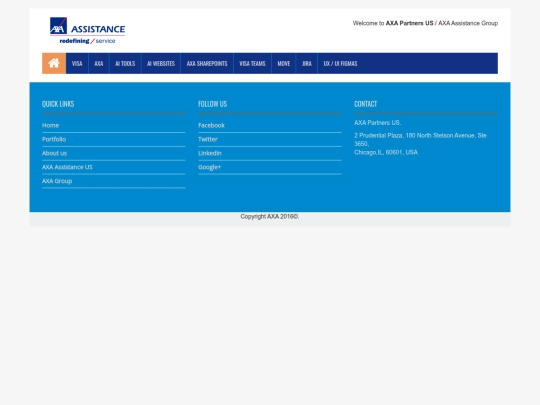
Task: Open the VISA menu item
Action: (77, 63)
